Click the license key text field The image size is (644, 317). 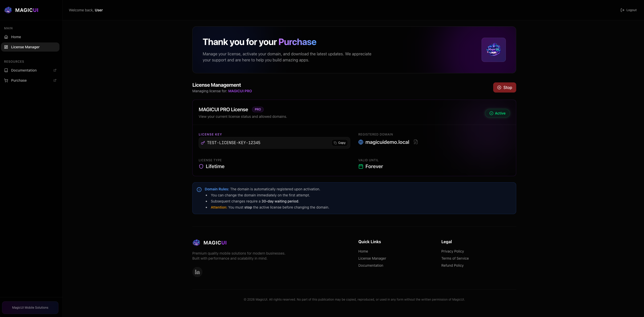click(266, 143)
